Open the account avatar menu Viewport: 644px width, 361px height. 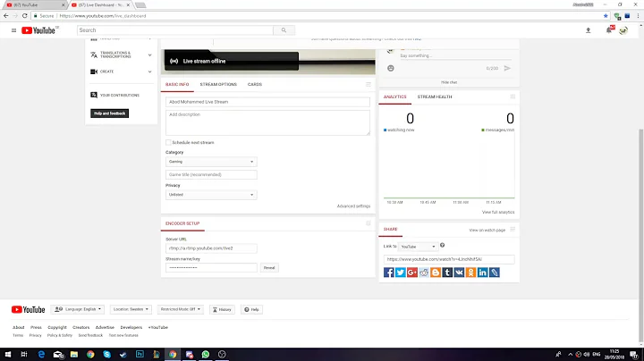[623, 30]
